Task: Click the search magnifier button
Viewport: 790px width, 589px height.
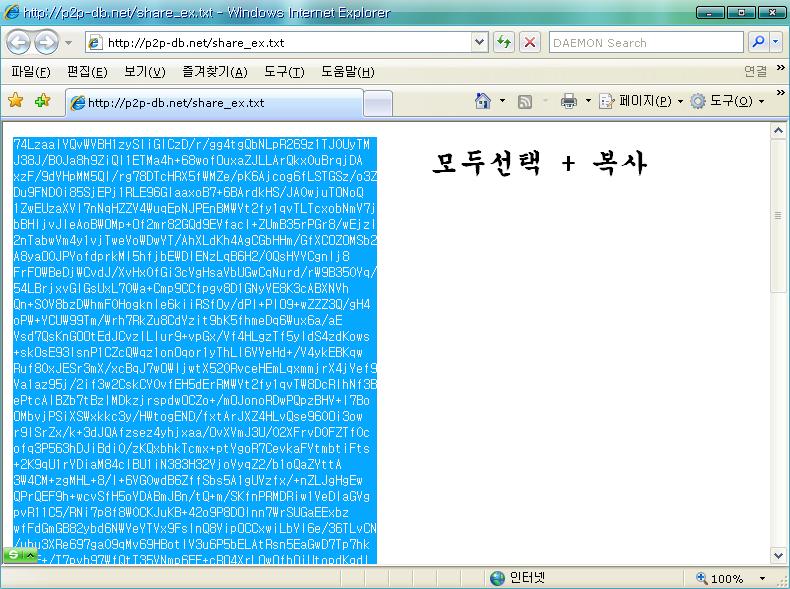Action: click(x=758, y=42)
